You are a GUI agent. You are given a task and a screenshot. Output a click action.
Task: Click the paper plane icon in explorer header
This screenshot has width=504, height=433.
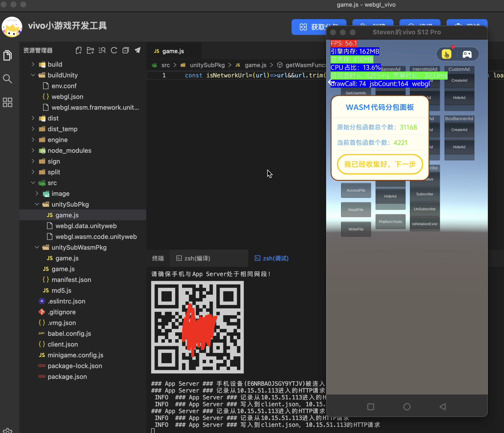pyautogui.click(x=137, y=50)
